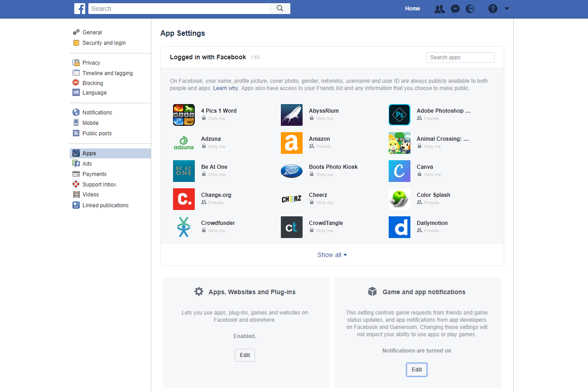Click the Be At One app icon

pos(184,171)
